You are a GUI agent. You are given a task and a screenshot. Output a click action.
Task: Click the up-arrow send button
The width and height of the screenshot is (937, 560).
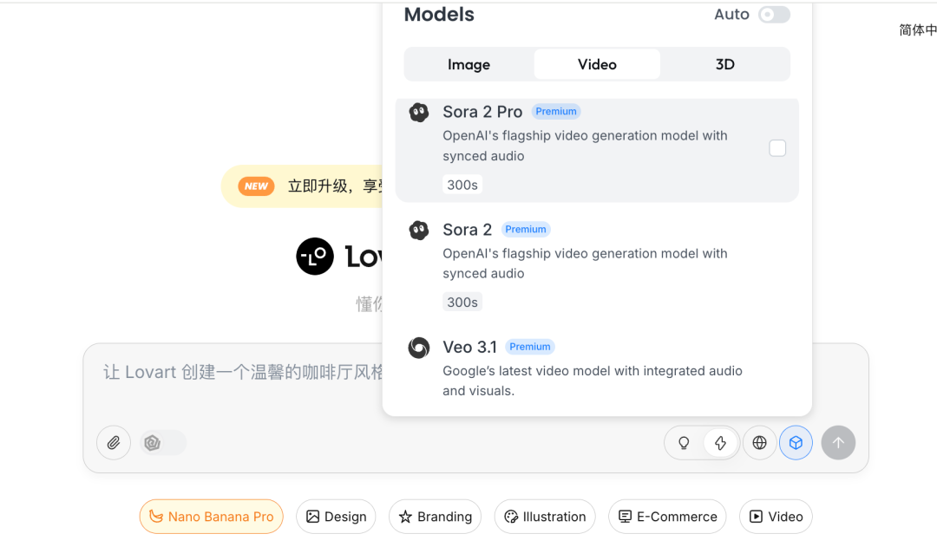click(838, 442)
